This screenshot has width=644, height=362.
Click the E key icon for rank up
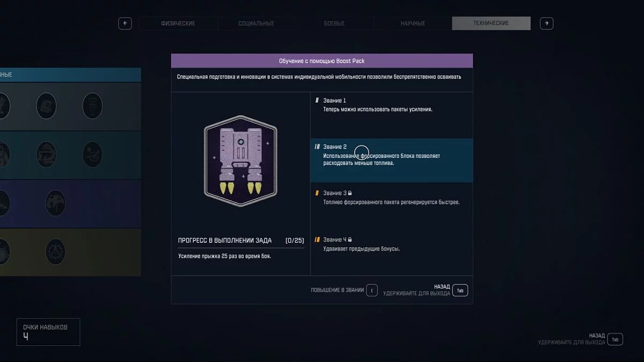pyautogui.click(x=372, y=290)
